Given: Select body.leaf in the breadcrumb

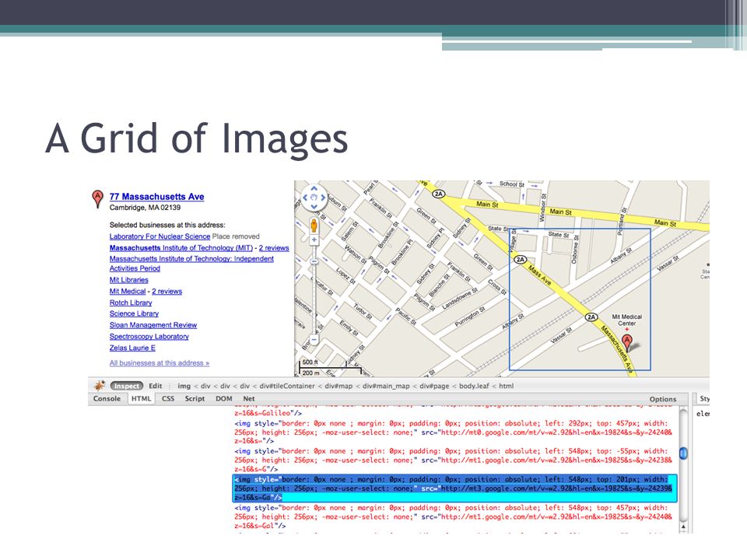Looking at the screenshot, I should point(474,386).
